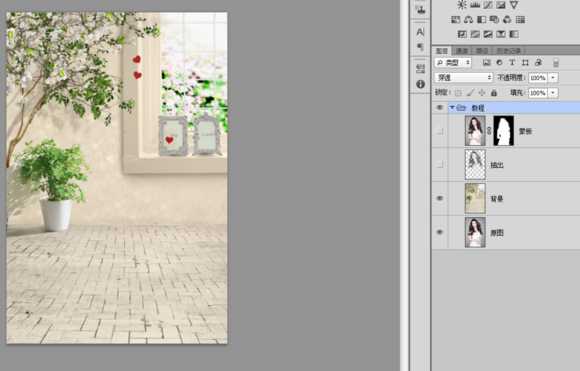
Task: Add a Color Balance adjustment
Action: (x=469, y=20)
